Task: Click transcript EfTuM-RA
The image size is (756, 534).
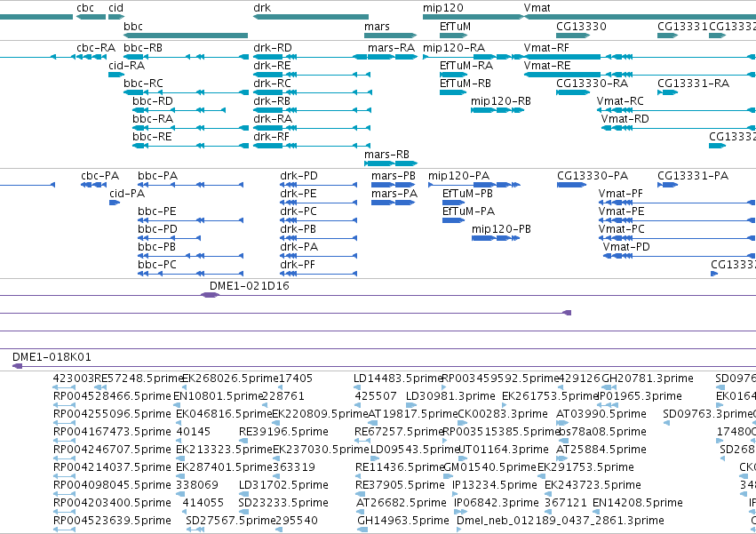Action: coord(466,66)
